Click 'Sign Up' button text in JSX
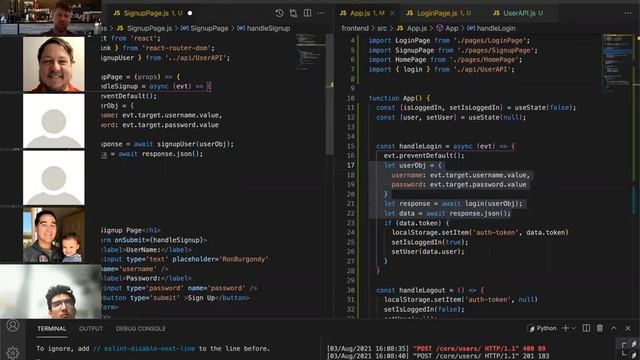 pyautogui.click(x=201, y=298)
